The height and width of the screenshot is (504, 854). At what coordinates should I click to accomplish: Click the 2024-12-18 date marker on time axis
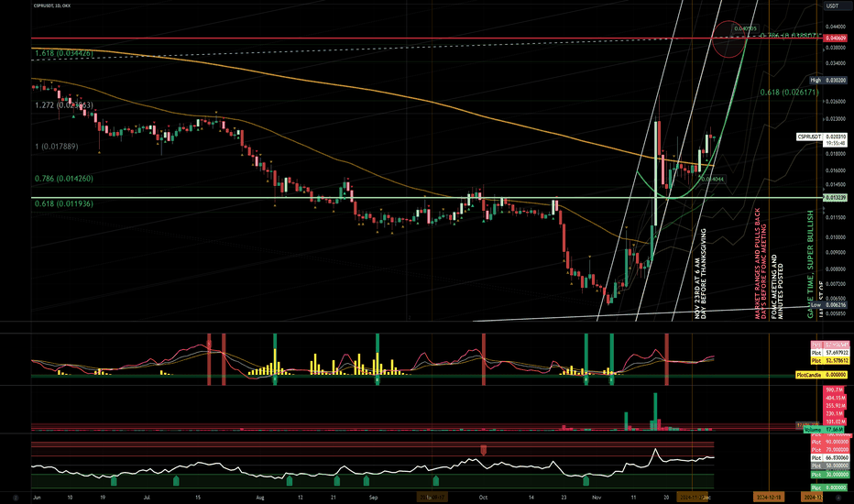(x=769, y=497)
